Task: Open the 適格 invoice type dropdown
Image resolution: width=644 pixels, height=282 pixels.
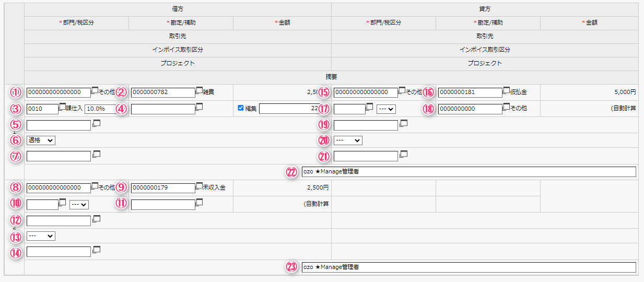Action: pos(41,140)
